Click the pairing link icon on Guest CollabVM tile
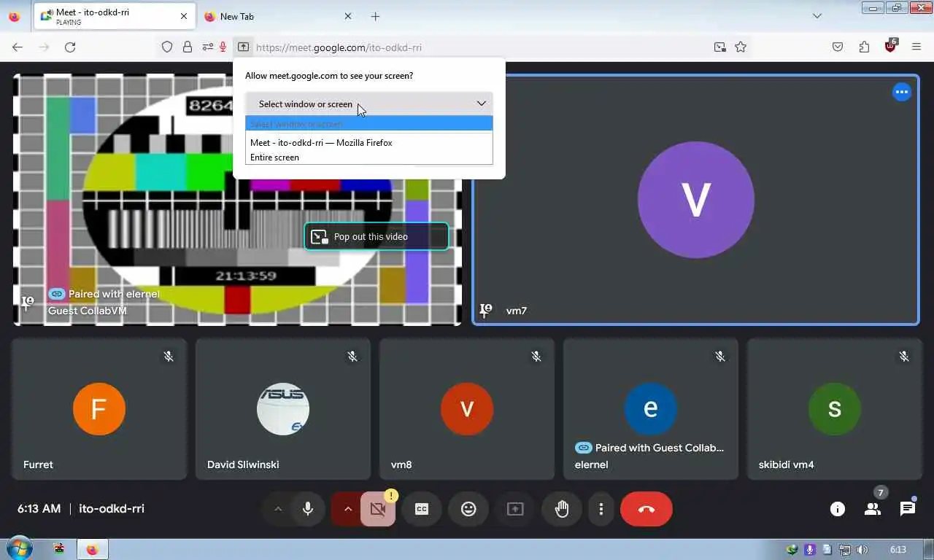Screen dimensions: 934x560 pos(57,294)
